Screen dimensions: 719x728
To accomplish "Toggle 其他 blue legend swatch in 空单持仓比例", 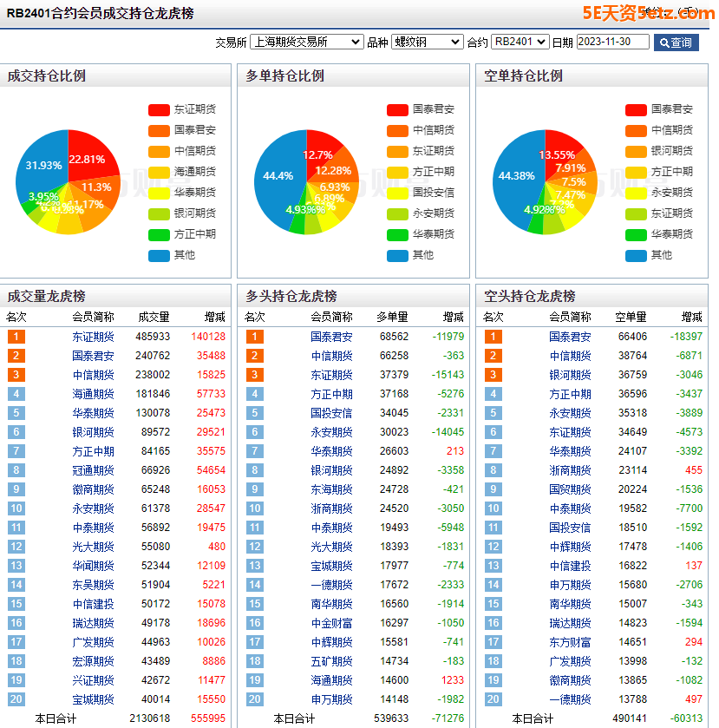I will coord(636,256).
